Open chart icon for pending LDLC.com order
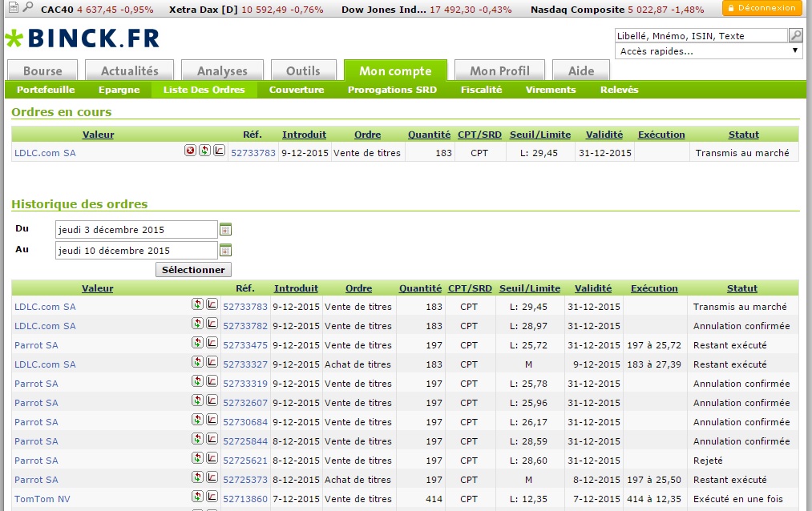Screen dimensions: 812x511 click(219, 151)
